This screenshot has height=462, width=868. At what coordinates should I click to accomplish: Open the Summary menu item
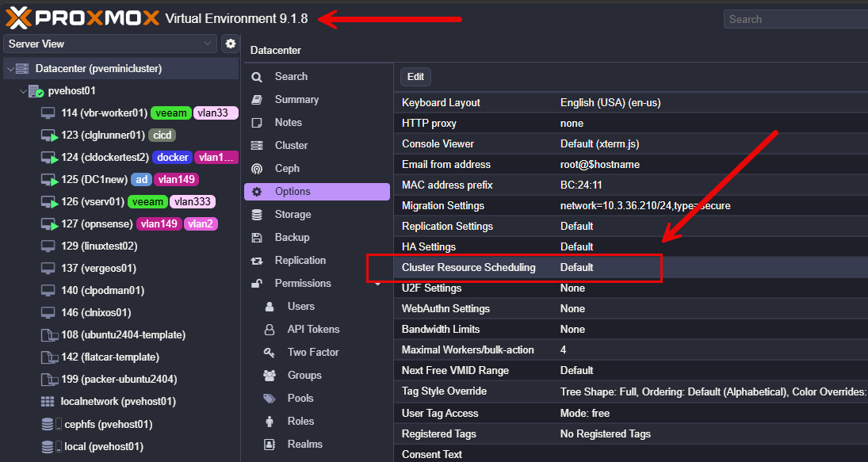(296, 100)
